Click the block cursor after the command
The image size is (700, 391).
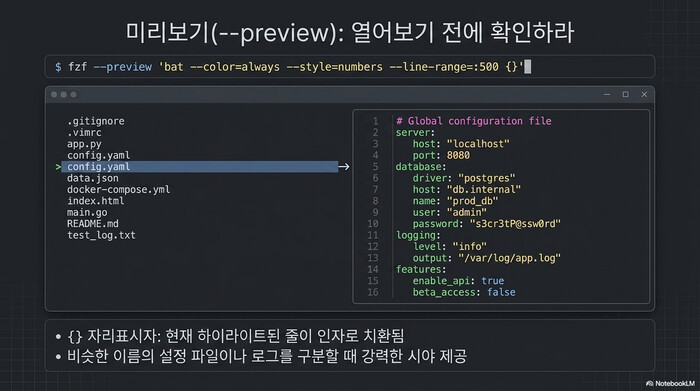[528, 67]
